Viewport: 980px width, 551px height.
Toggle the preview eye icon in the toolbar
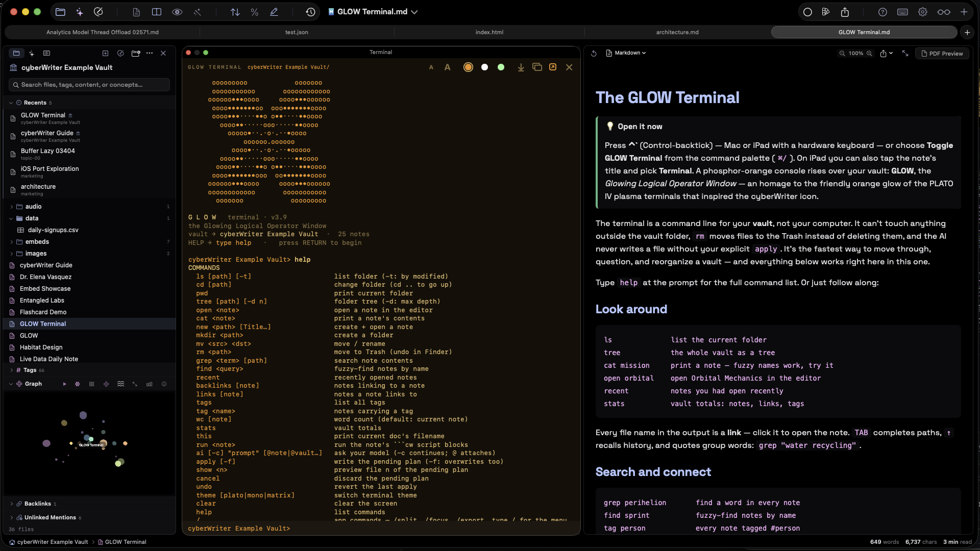(177, 12)
